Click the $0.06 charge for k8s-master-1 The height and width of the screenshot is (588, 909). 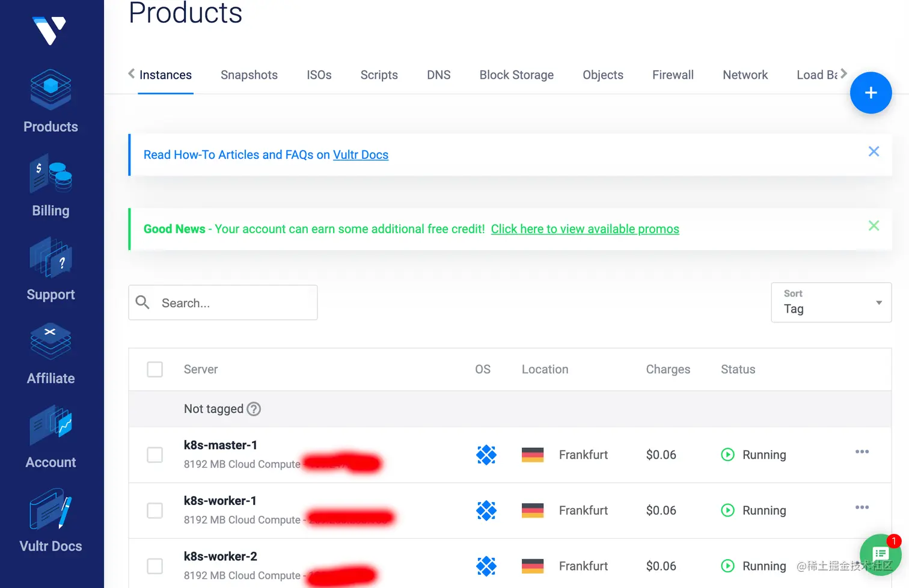pyautogui.click(x=661, y=455)
